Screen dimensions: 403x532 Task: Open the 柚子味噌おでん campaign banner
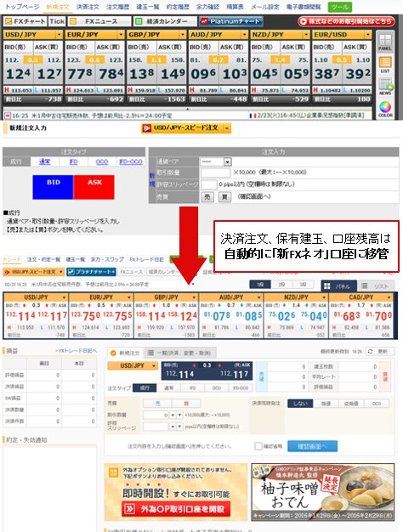[x=323, y=492]
